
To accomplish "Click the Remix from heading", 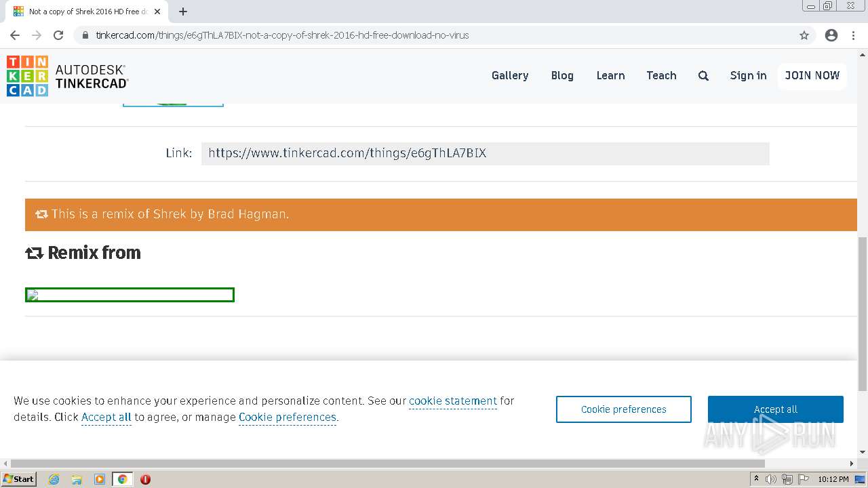I will click(83, 253).
